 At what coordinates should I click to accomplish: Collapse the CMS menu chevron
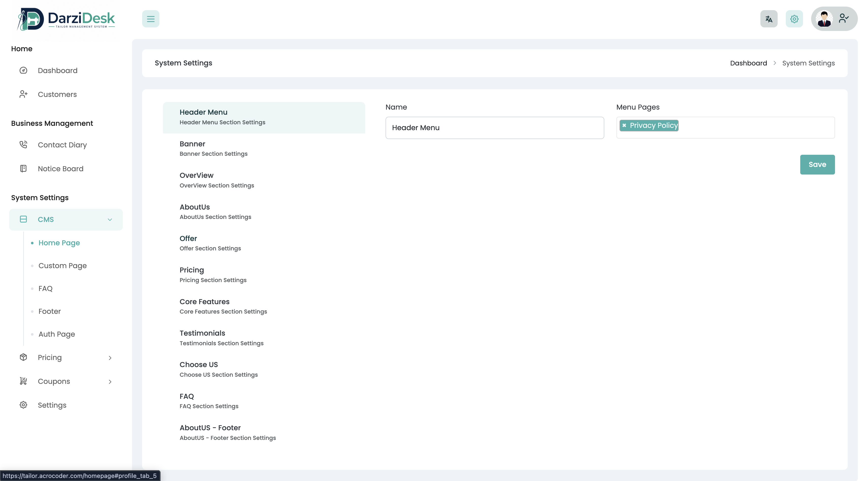point(110,220)
